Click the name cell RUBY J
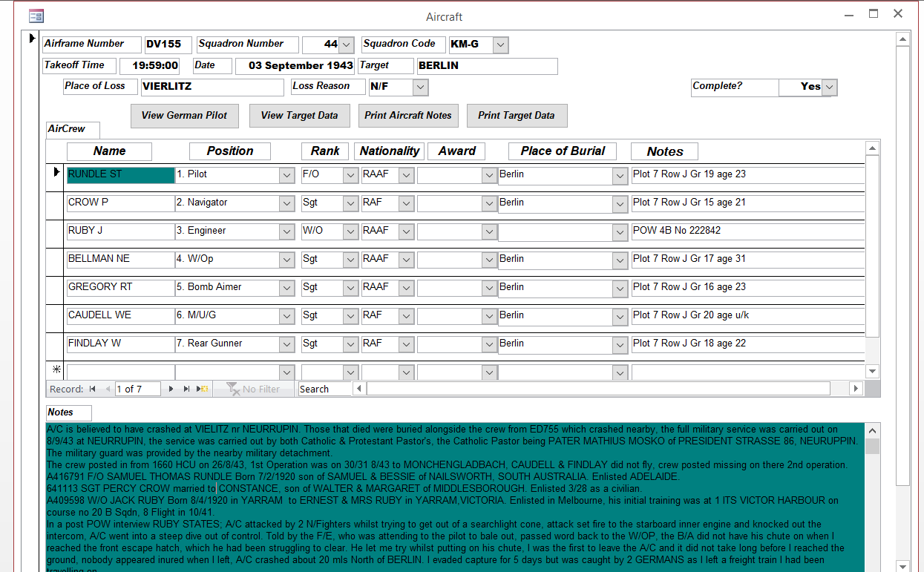 pyautogui.click(x=120, y=231)
